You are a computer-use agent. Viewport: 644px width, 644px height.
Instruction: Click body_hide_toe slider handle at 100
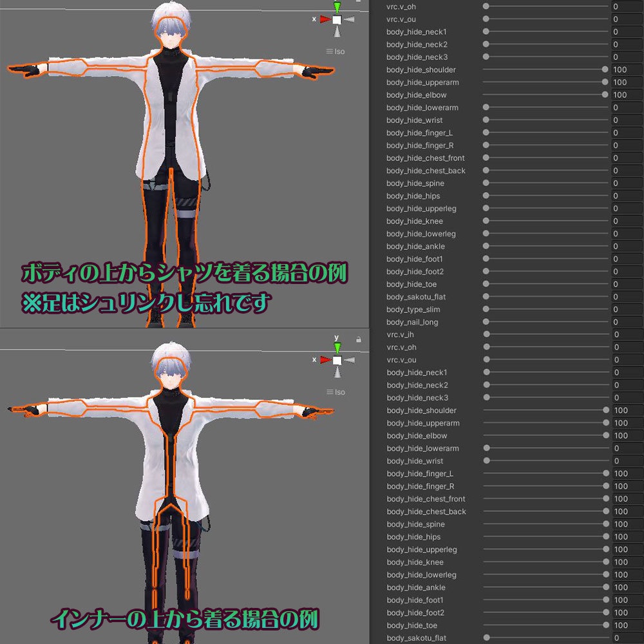coord(606,625)
